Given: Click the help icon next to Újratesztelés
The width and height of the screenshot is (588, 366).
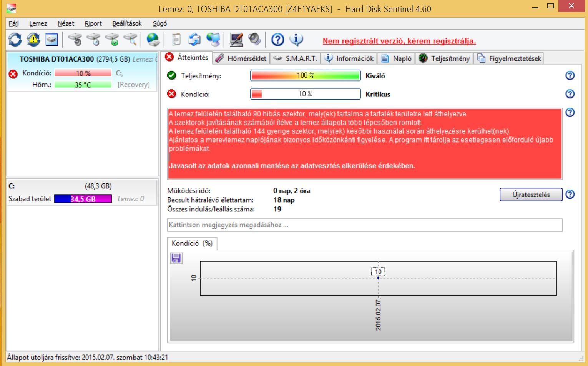Looking at the screenshot, I should click(x=570, y=195).
